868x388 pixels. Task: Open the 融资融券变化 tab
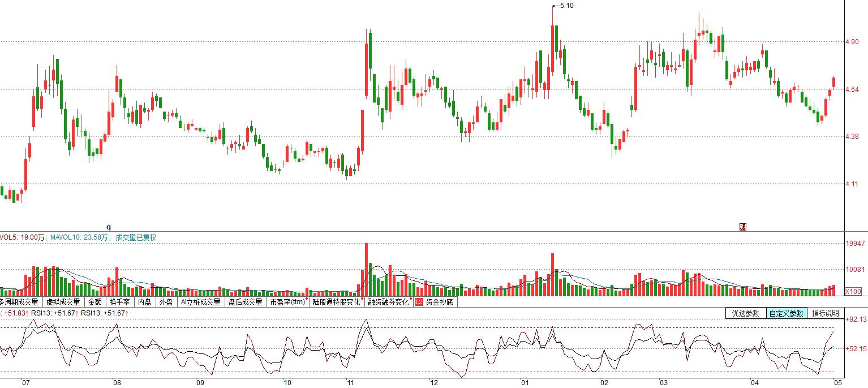[x=389, y=302]
